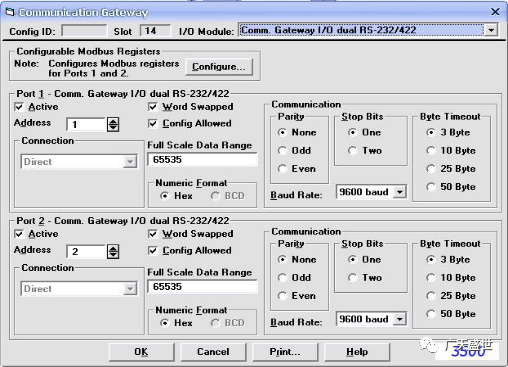Select Two stop bits for Port 2
Viewport: 508px width, 367px height.
(x=353, y=278)
